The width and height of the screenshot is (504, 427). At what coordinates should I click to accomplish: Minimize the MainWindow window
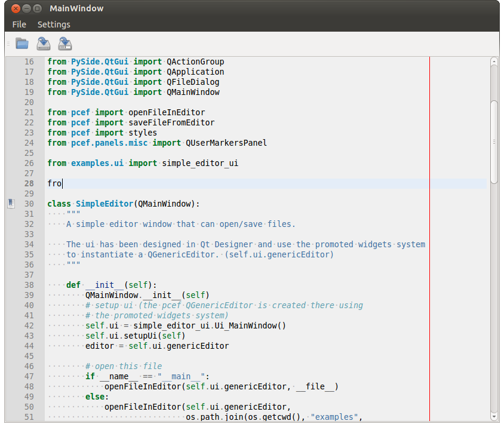26,8
